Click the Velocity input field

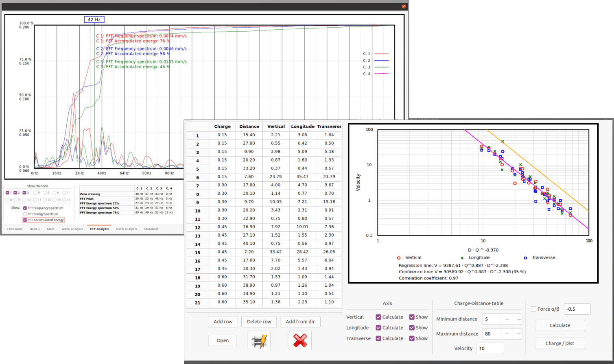490,349
